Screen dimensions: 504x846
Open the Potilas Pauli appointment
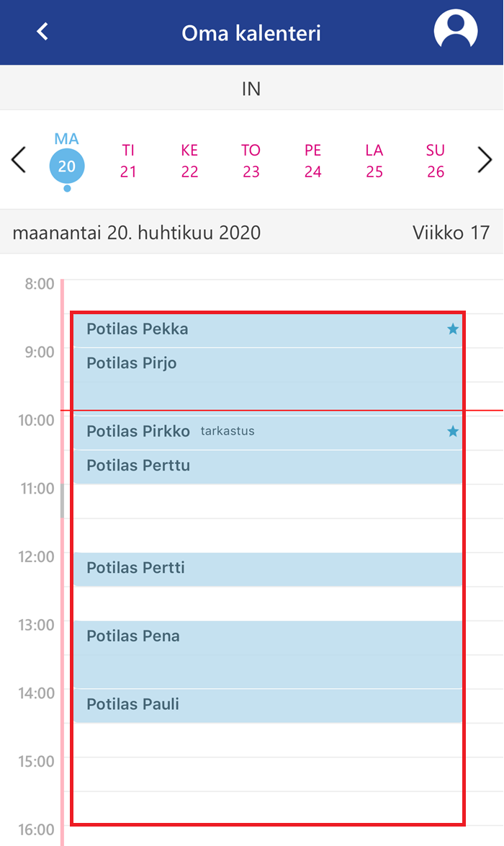click(x=268, y=705)
